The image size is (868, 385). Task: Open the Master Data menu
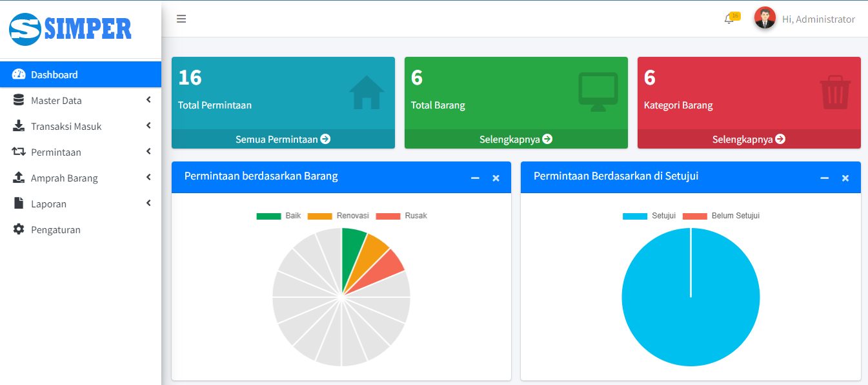pos(81,100)
